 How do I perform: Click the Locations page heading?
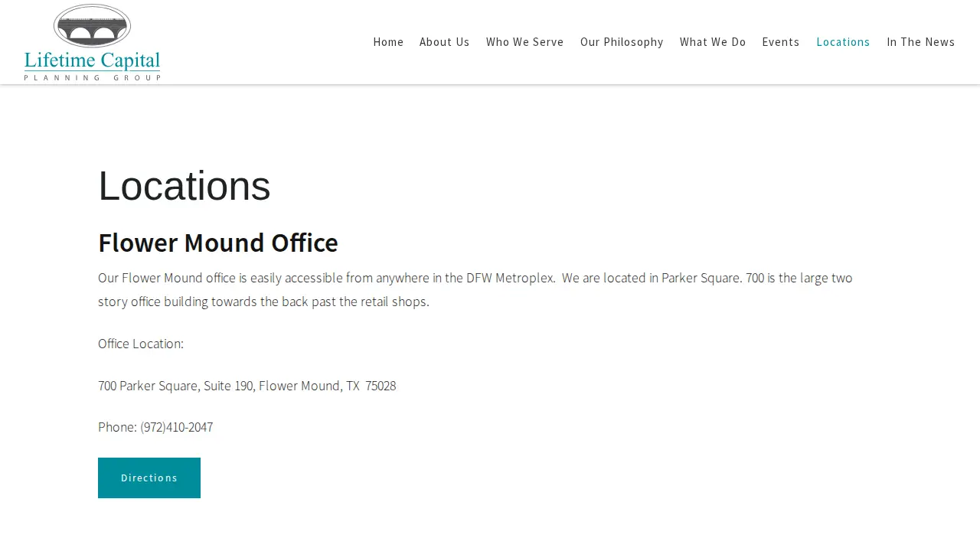click(185, 186)
